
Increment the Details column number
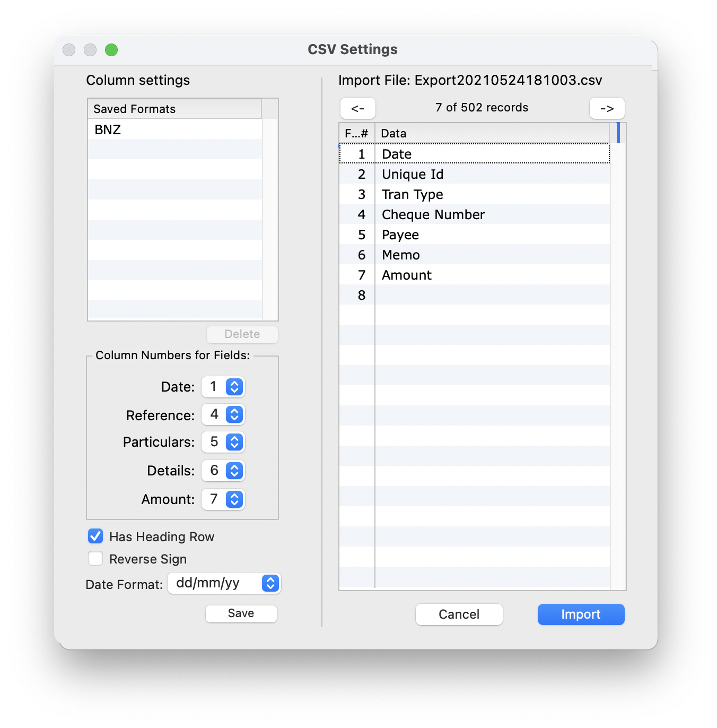click(233, 471)
